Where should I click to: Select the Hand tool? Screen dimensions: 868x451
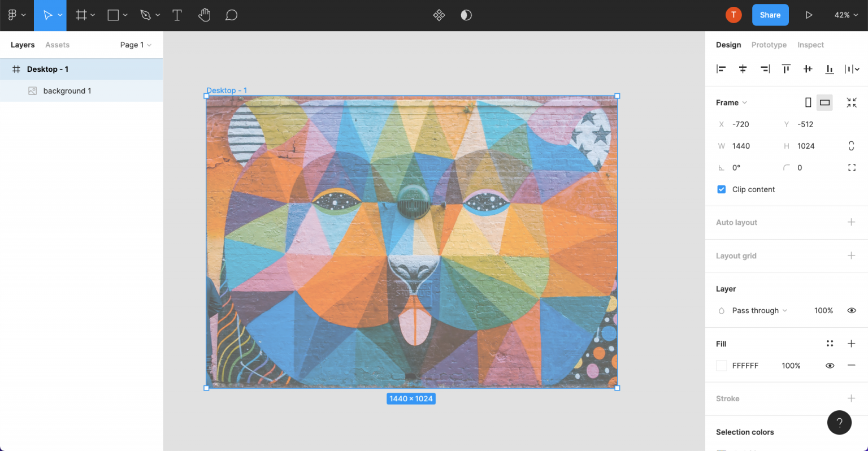point(204,15)
